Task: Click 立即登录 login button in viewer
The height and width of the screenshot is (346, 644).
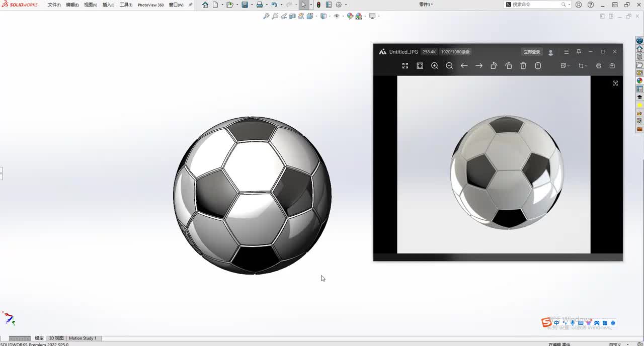Action: click(x=532, y=52)
